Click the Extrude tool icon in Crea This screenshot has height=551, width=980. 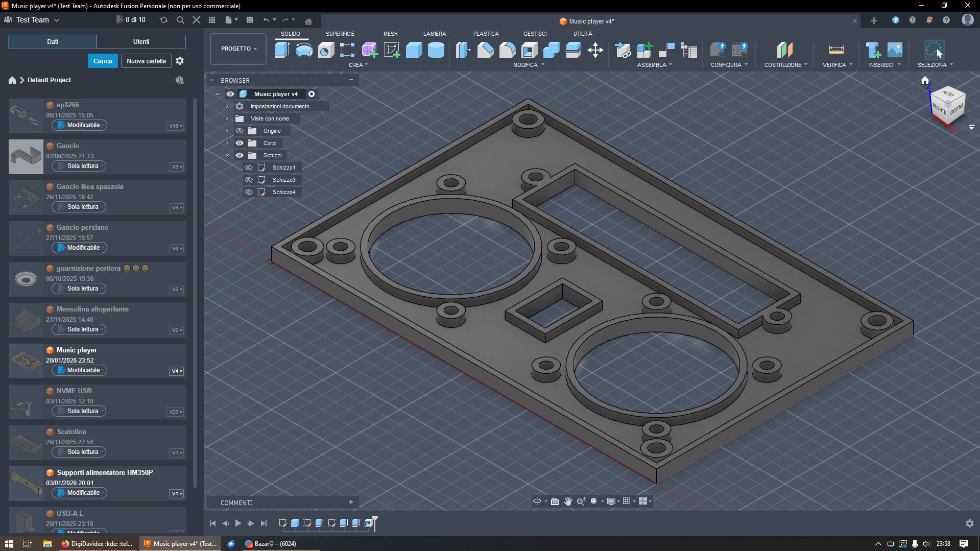point(282,50)
